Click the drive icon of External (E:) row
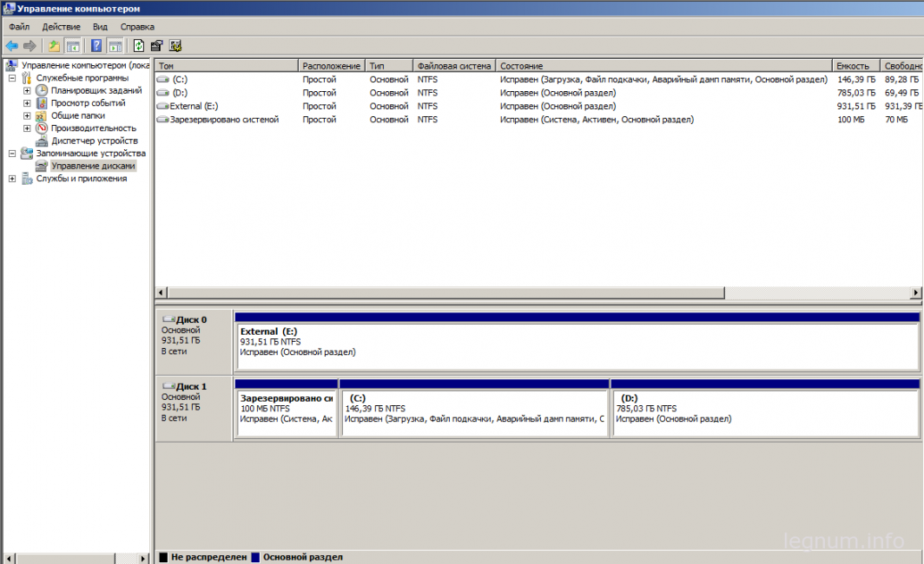This screenshot has width=924, height=564. [x=162, y=106]
